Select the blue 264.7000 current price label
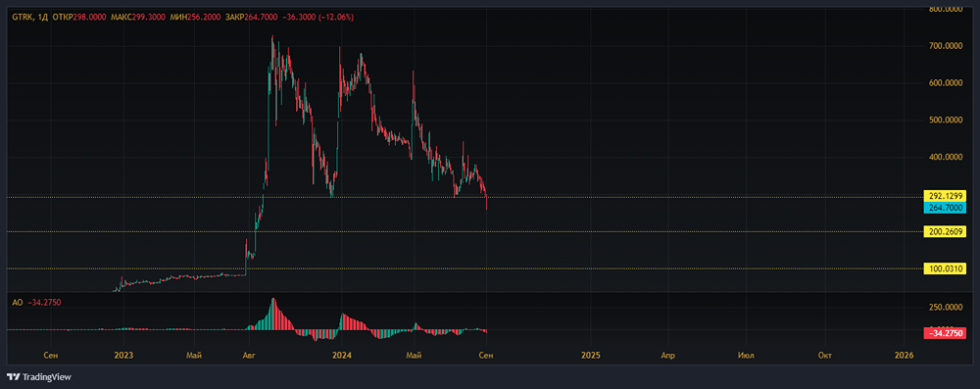The width and height of the screenshot is (980, 389). tap(945, 208)
